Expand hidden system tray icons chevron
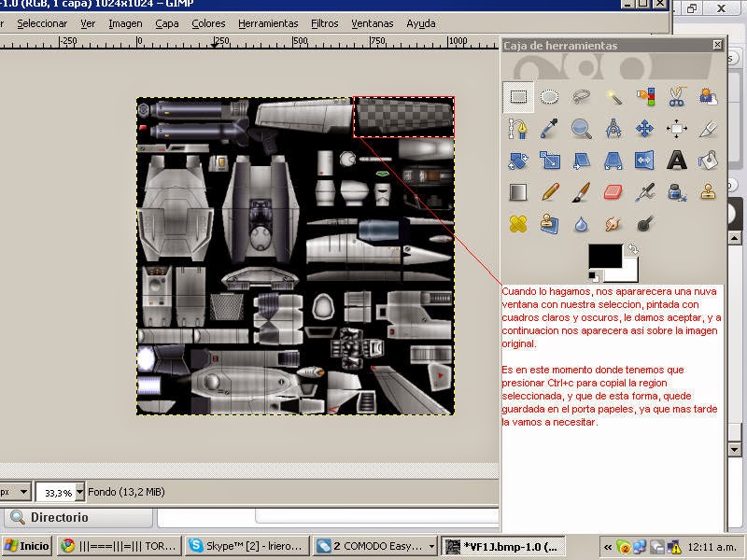The height and width of the screenshot is (560, 747). point(608,547)
